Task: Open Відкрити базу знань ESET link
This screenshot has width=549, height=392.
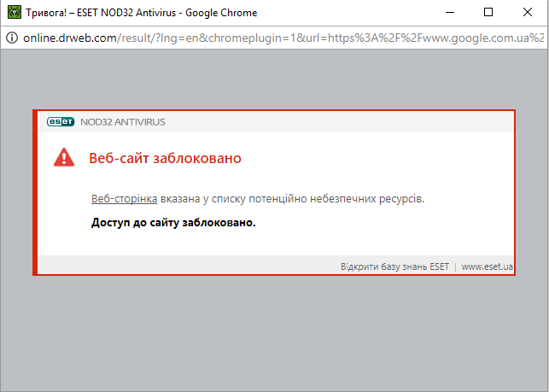Action: tap(394, 266)
